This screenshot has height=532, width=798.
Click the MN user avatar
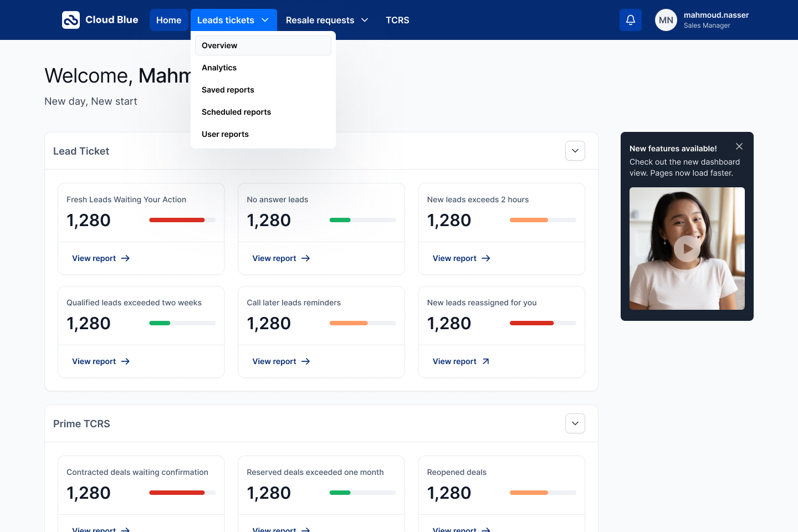[x=666, y=20]
